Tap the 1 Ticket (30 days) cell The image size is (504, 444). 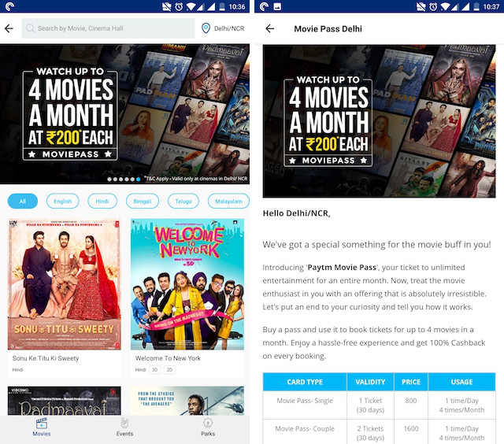[x=370, y=405]
